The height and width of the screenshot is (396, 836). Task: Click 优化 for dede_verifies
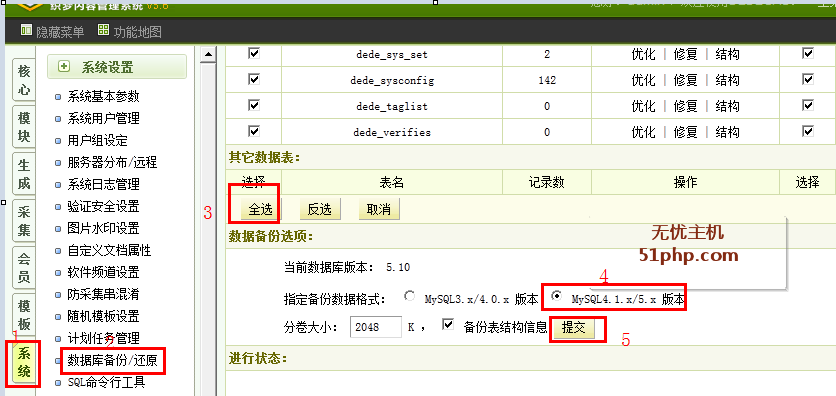[644, 132]
